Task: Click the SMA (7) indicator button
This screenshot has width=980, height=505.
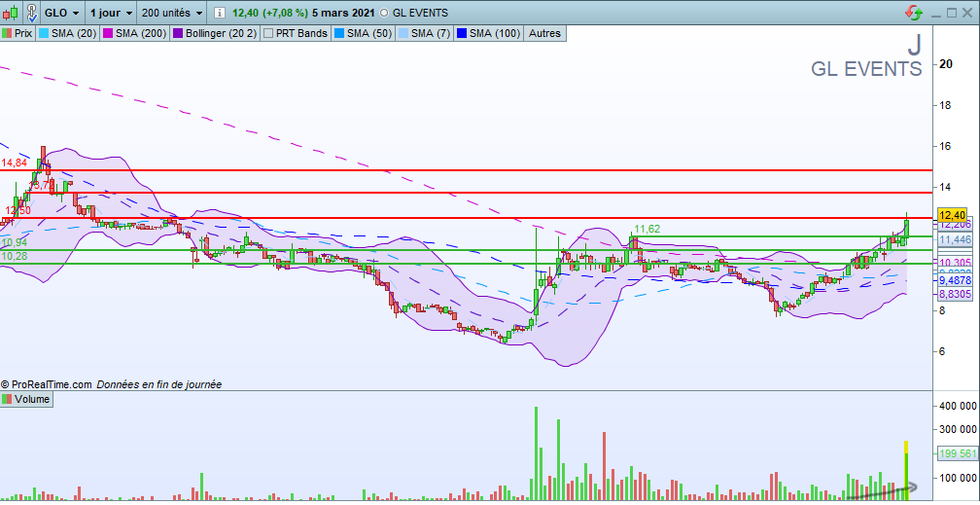Action: point(424,33)
